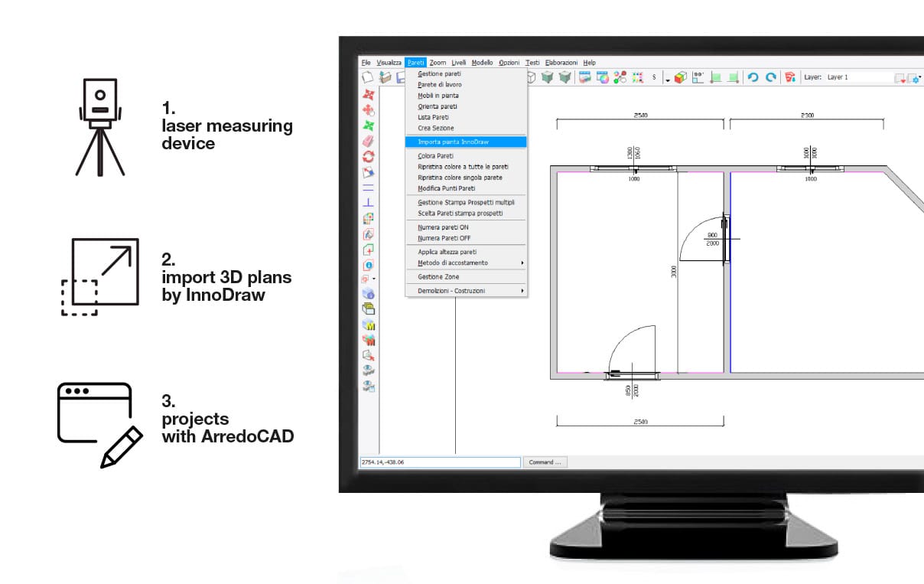Viewport: 924px width, 584px height.
Task: Click the coordinates input field
Action: click(441, 462)
